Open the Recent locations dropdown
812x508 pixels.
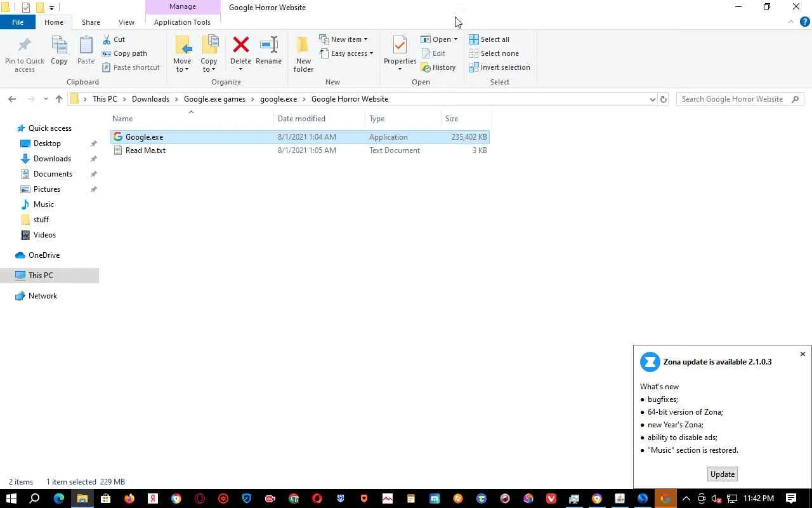(46, 99)
